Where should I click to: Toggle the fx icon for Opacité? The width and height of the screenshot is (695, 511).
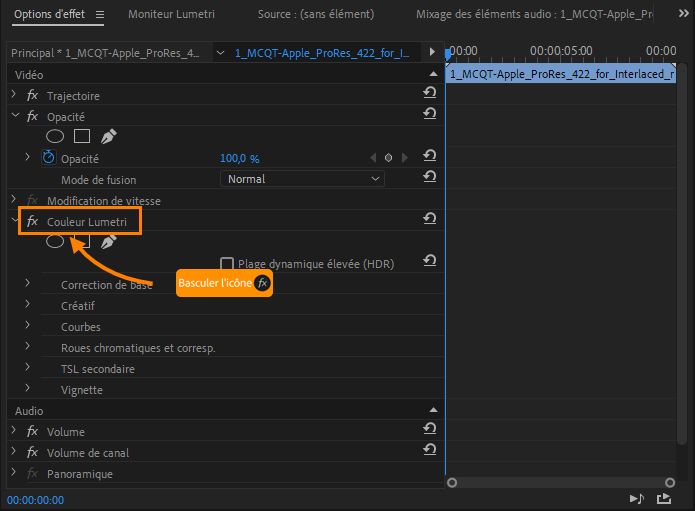32,116
